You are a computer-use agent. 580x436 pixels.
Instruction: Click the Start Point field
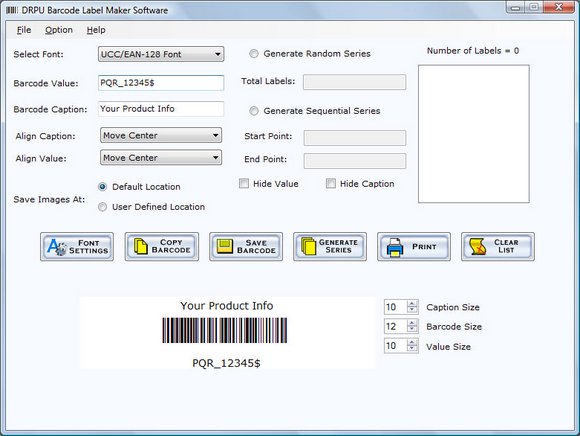355,138
